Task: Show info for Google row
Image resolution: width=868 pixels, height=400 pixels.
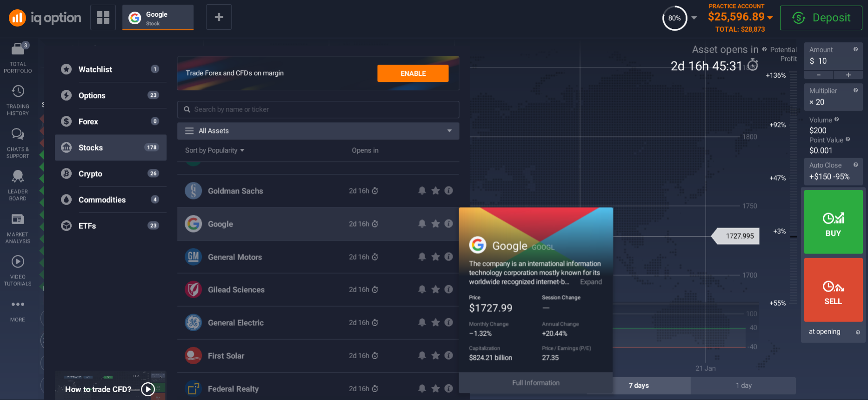Action: 448,224
